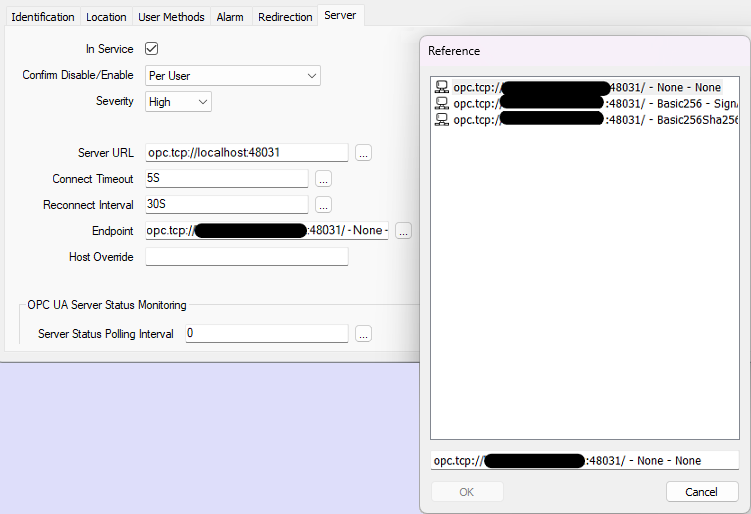Click the browse button next to Server URL

[363, 153]
